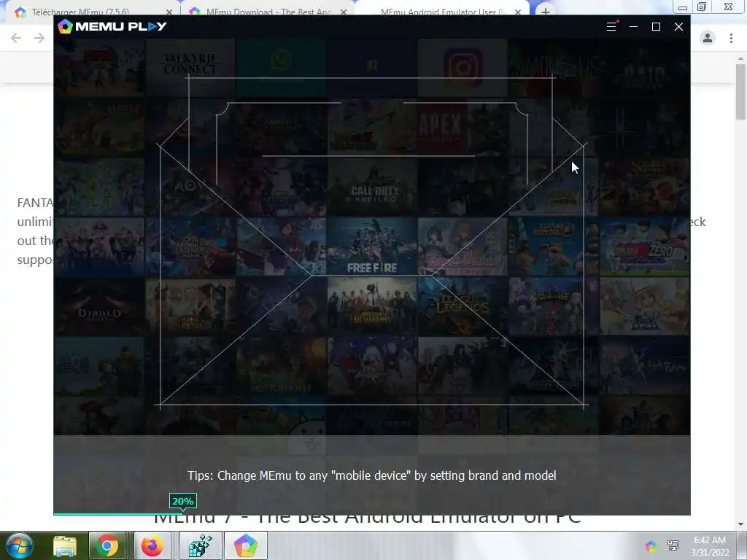The height and width of the screenshot is (560, 747).
Task: Open a new Chrome tab
Action: point(546,11)
